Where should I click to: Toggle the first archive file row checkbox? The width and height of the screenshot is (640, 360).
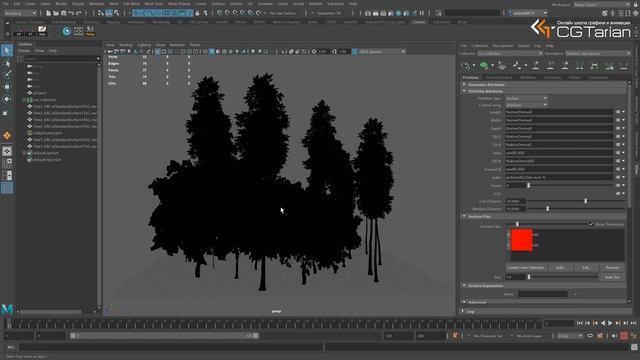point(508,235)
